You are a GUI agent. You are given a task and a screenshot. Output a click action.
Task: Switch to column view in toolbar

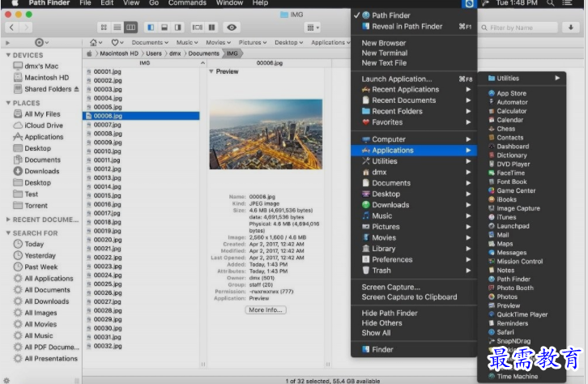coord(131,28)
